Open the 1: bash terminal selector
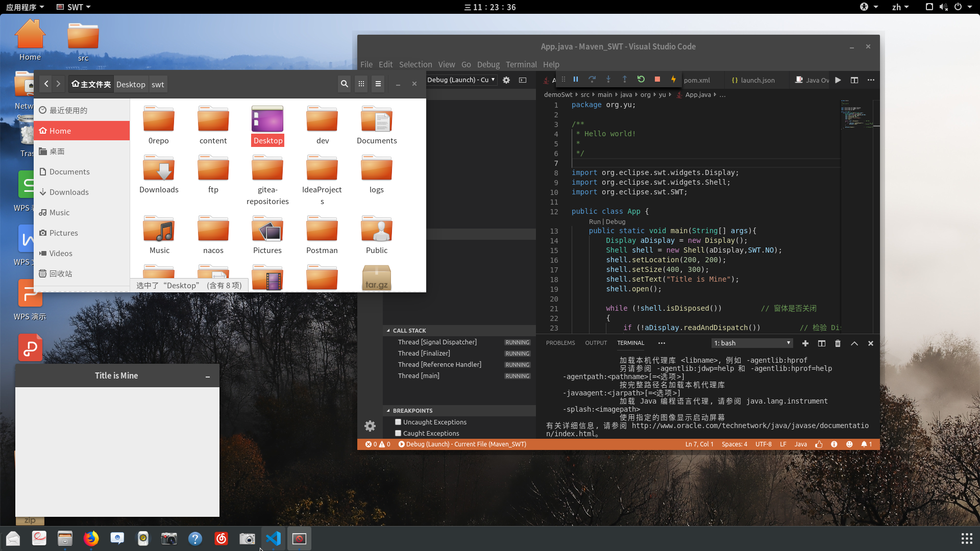Image resolution: width=980 pixels, height=551 pixels. click(752, 343)
